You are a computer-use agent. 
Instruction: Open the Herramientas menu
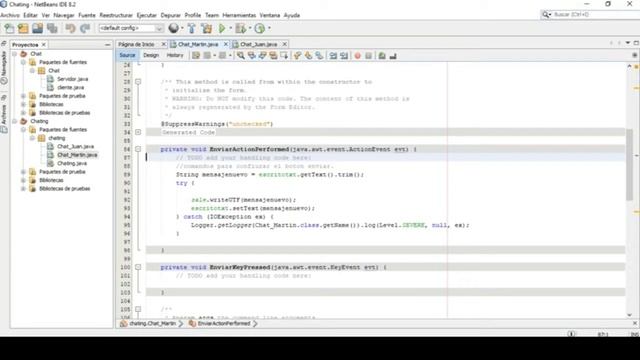[239, 15]
